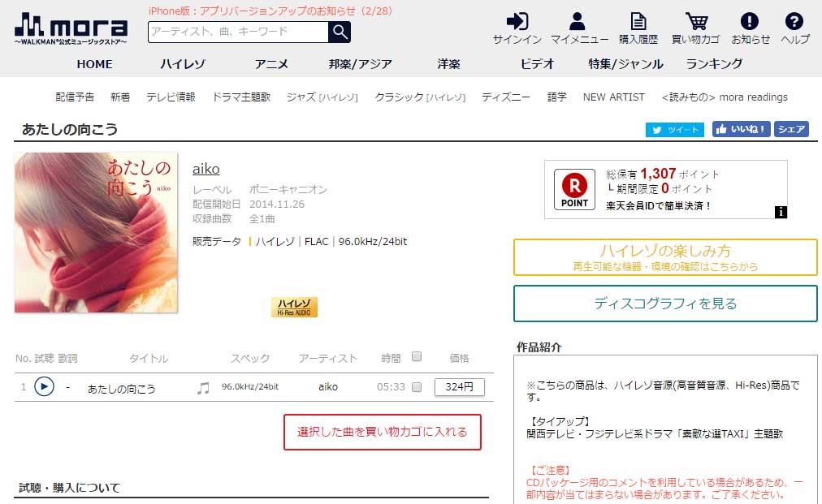Viewport: 822px width, 504px height.
Task: Go to HOME menu item
Action: [94, 64]
